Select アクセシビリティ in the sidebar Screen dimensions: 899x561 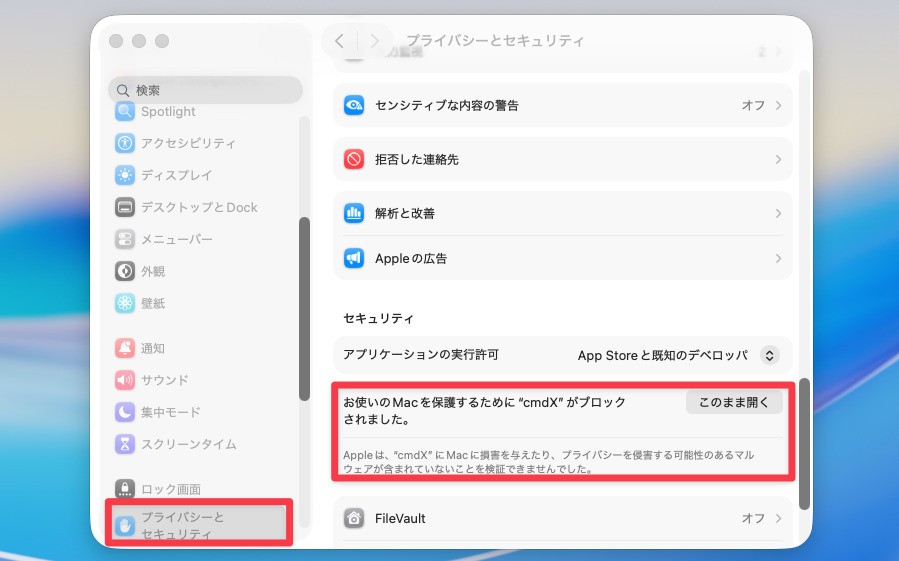point(204,143)
